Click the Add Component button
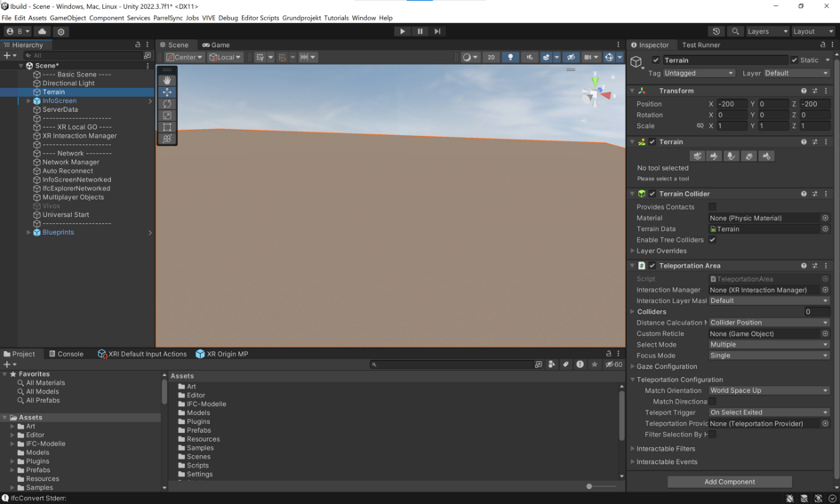This screenshot has height=504, width=840. point(729,482)
